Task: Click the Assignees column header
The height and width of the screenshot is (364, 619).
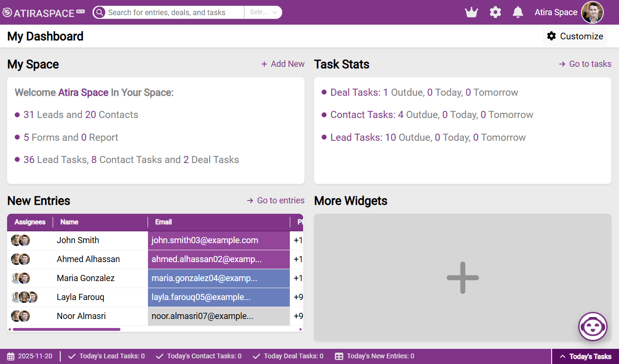Action: click(30, 222)
